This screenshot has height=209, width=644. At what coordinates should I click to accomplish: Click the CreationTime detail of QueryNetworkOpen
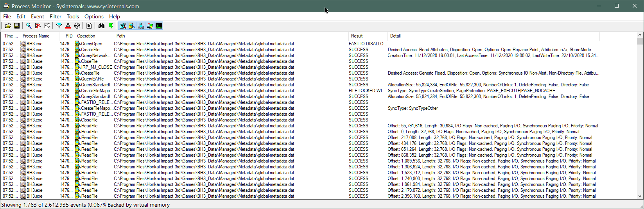point(493,55)
